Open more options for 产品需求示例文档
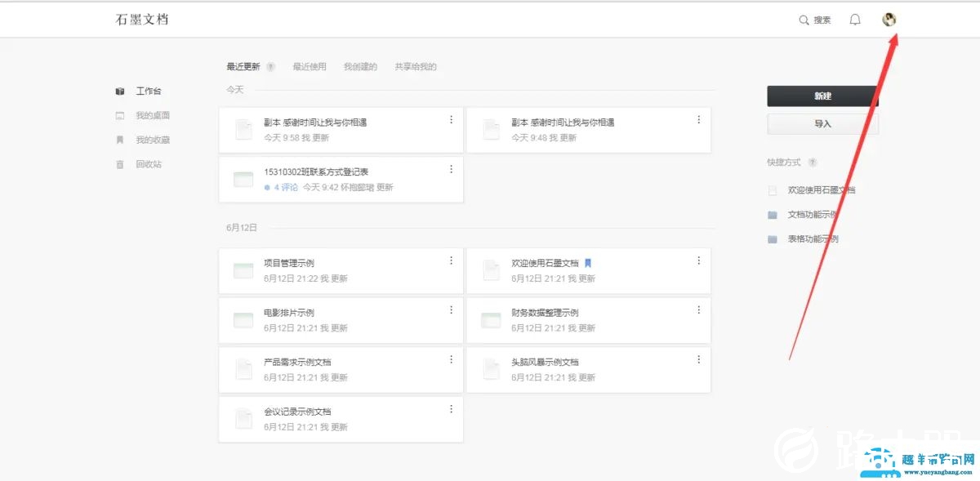980x481 pixels. [x=451, y=359]
